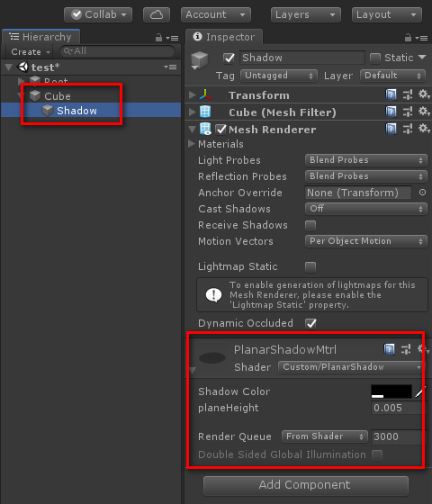Click the Transform axes icon
Screen dimensions: 432x504
[205, 94]
